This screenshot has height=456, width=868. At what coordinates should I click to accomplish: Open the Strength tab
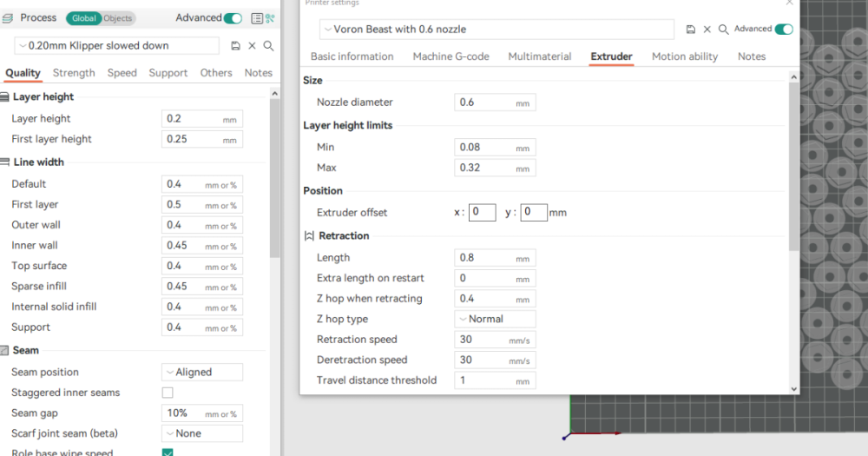pos(74,73)
